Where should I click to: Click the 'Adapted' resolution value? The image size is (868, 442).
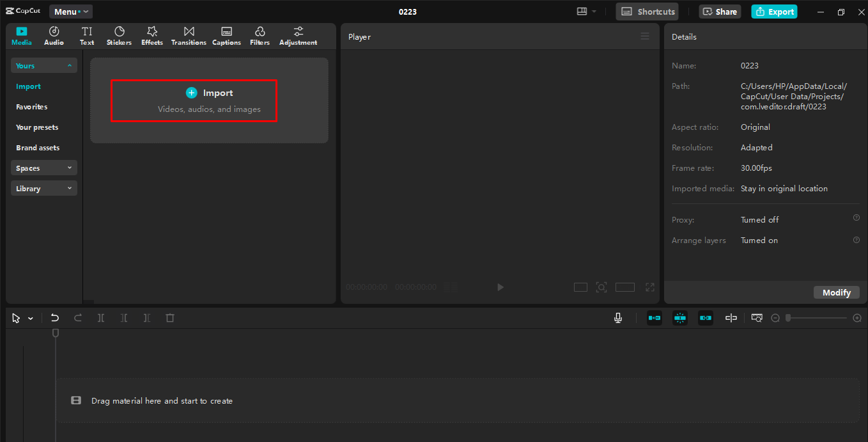(757, 148)
